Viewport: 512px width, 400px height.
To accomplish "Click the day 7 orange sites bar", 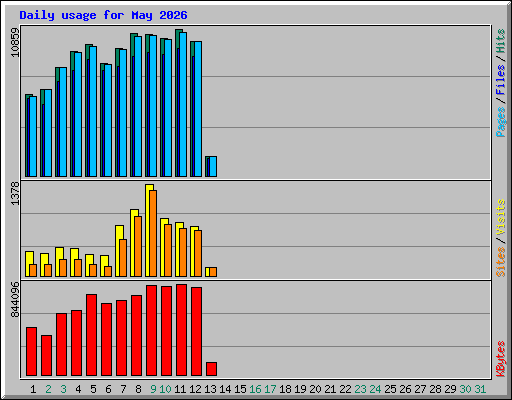I will (123, 258).
